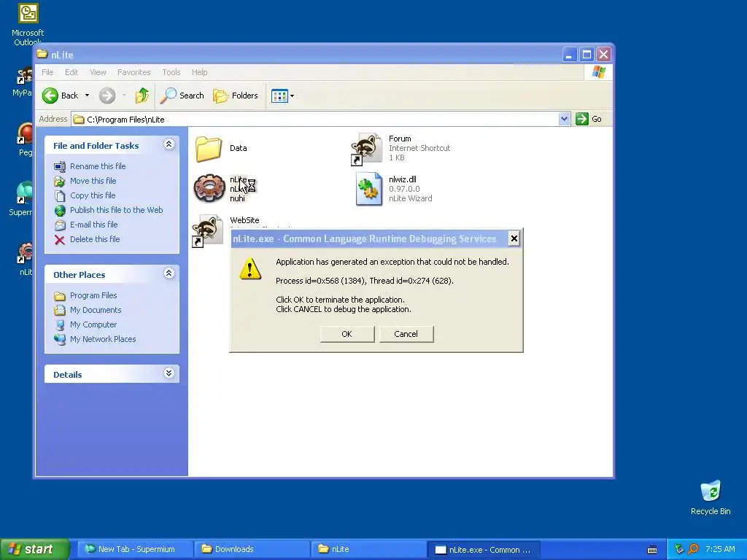
Task: Switch to New Tab - Supermium taskbar button
Action: click(136, 549)
